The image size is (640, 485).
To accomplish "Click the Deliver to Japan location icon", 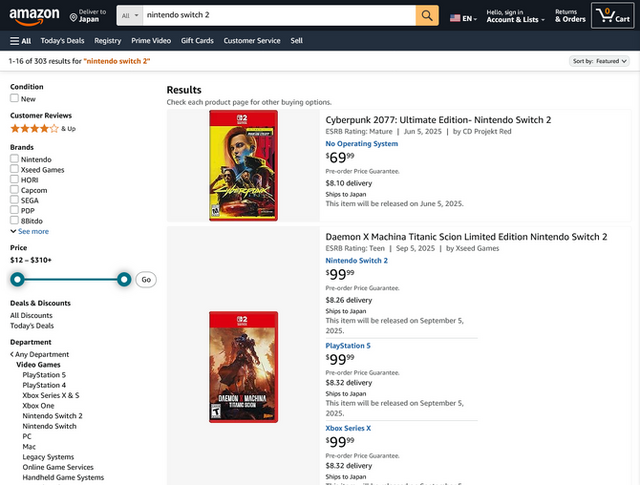I will [75, 17].
